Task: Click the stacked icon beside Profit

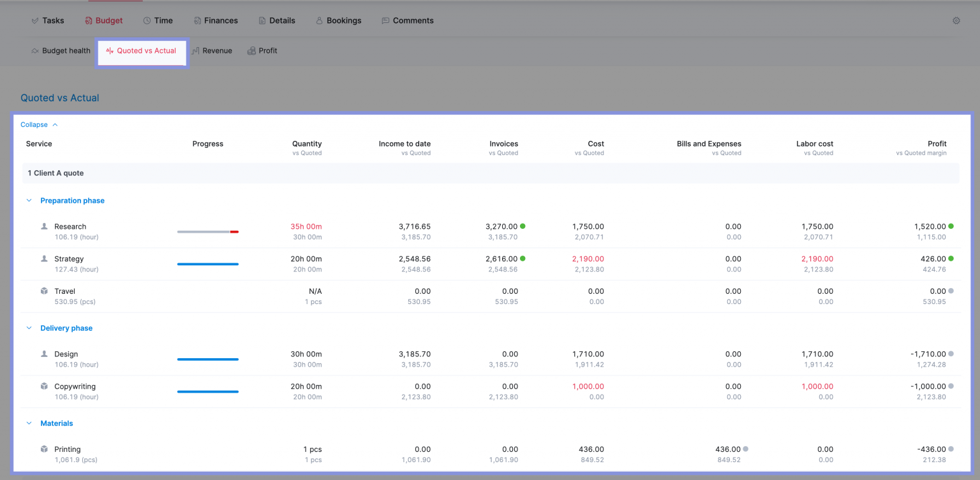Action: pos(251,50)
